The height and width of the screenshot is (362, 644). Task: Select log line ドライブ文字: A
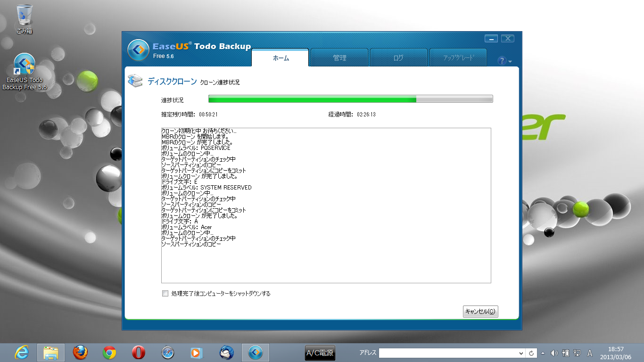pyautogui.click(x=180, y=221)
